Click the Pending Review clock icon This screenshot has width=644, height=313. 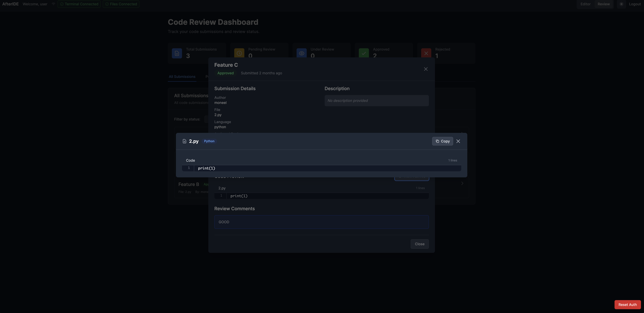[x=239, y=53]
